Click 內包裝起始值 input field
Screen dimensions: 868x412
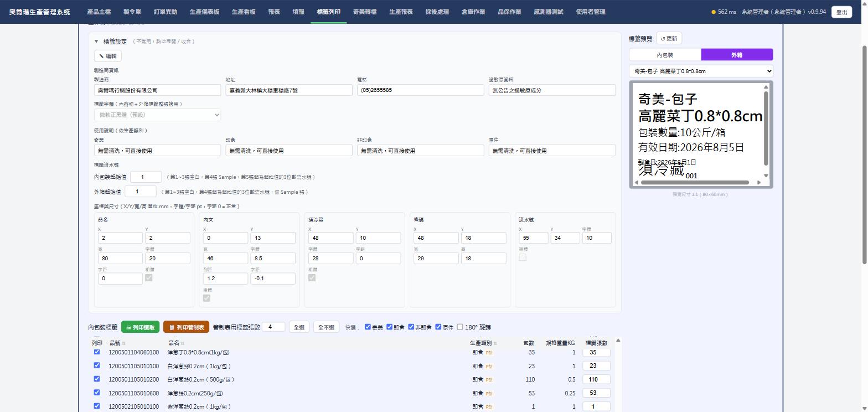pos(146,177)
